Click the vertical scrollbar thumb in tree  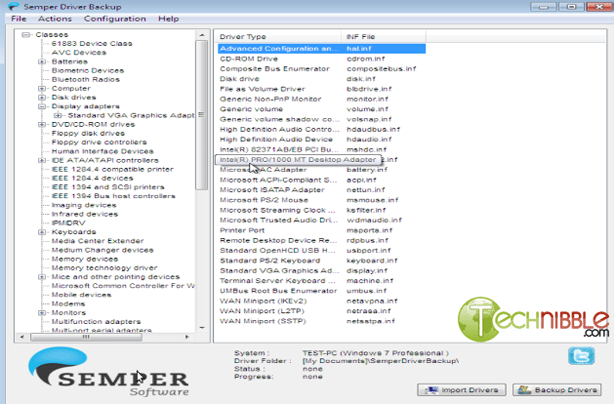[x=202, y=115]
